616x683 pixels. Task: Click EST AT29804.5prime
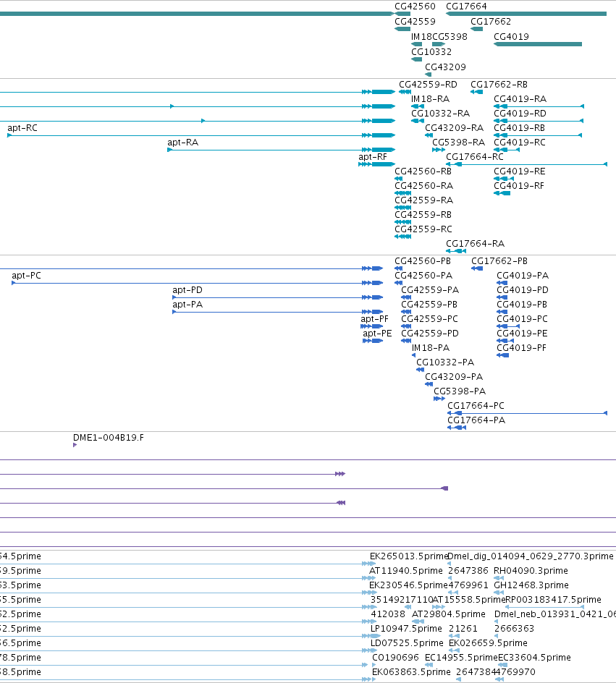[x=448, y=614]
